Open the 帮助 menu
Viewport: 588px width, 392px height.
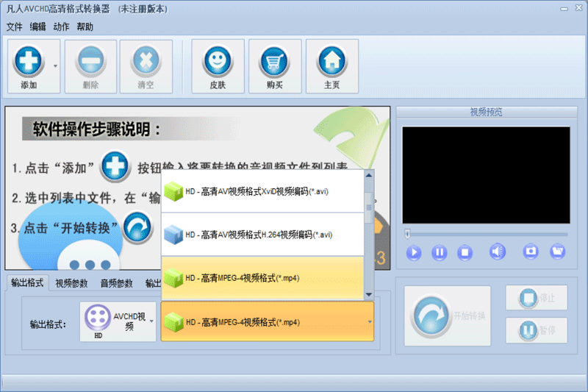[x=85, y=27]
